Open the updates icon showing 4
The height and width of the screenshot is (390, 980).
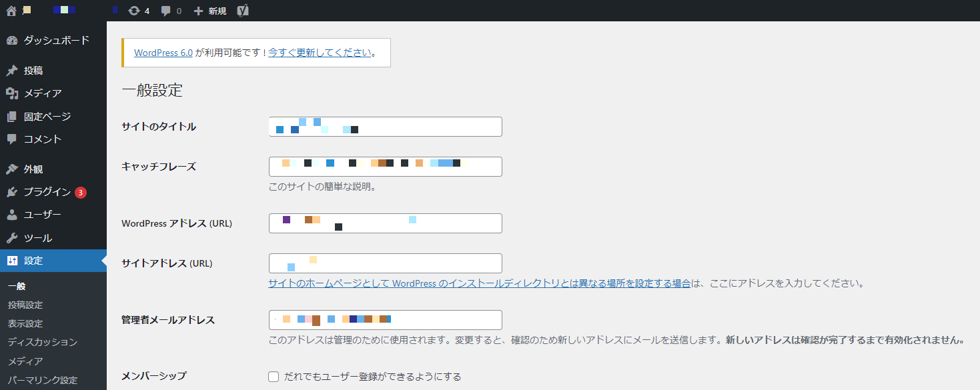tap(134, 11)
